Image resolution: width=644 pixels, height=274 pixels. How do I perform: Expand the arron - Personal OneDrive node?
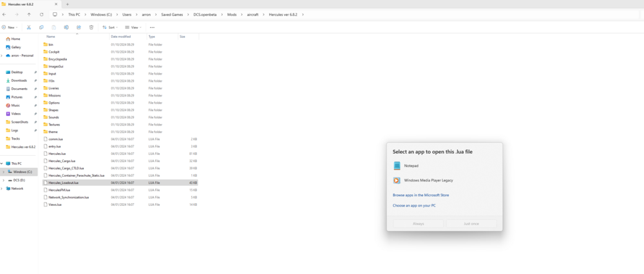click(x=2, y=55)
